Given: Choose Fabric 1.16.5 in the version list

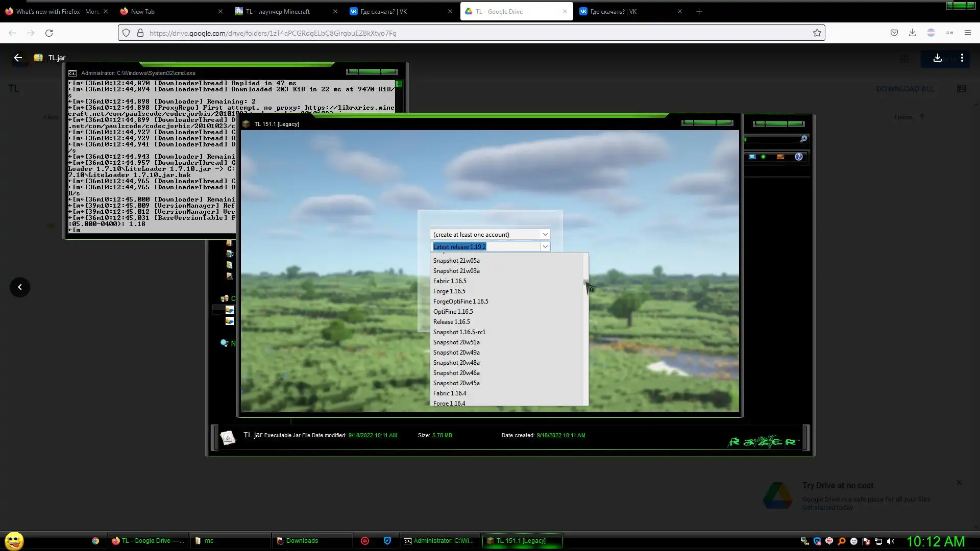Looking at the screenshot, I should click(x=449, y=281).
